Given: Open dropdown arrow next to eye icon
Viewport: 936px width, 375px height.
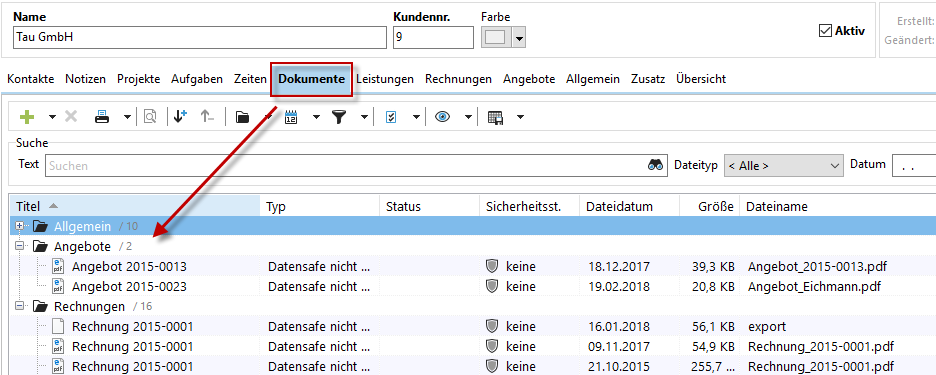Looking at the screenshot, I should pos(468,117).
